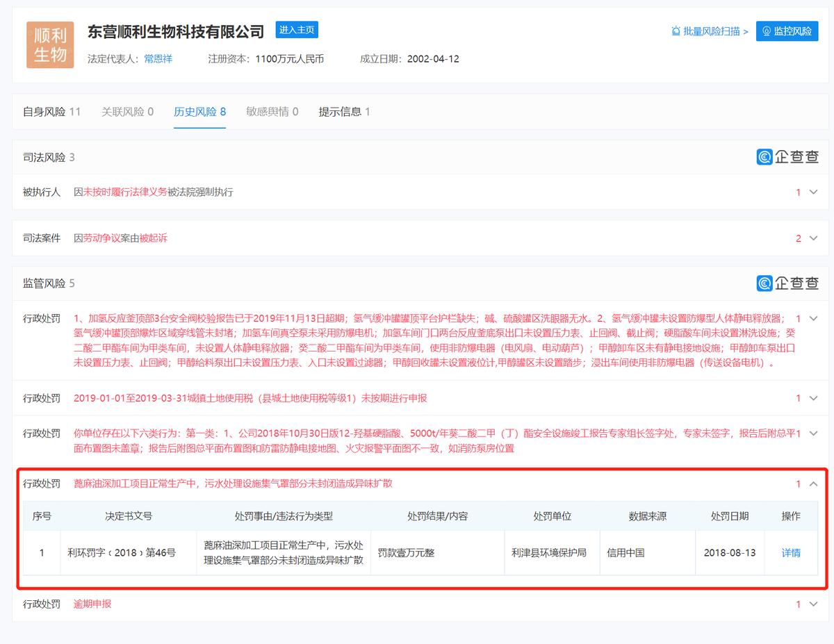Switch to 关联风险 tab
Viewport: 834px width, 644px height.
[x=127, y=112]
